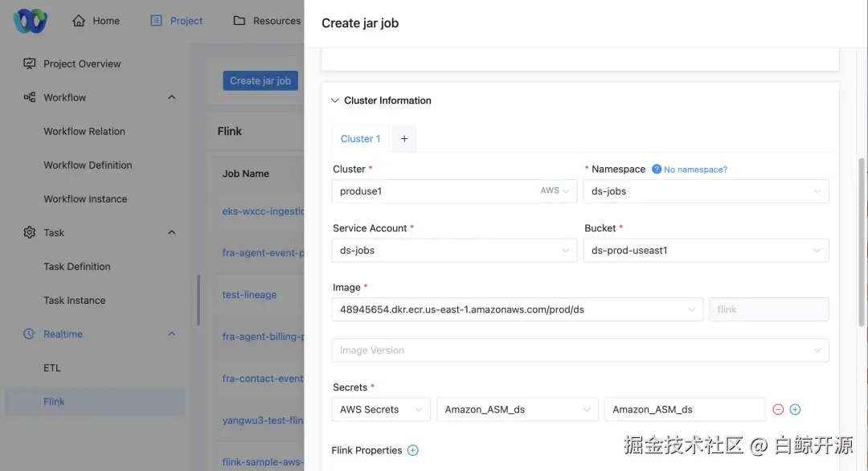Click the dialog's vertical scrollbar
Viewport: 868px width, 471px height.
(861, 242)
